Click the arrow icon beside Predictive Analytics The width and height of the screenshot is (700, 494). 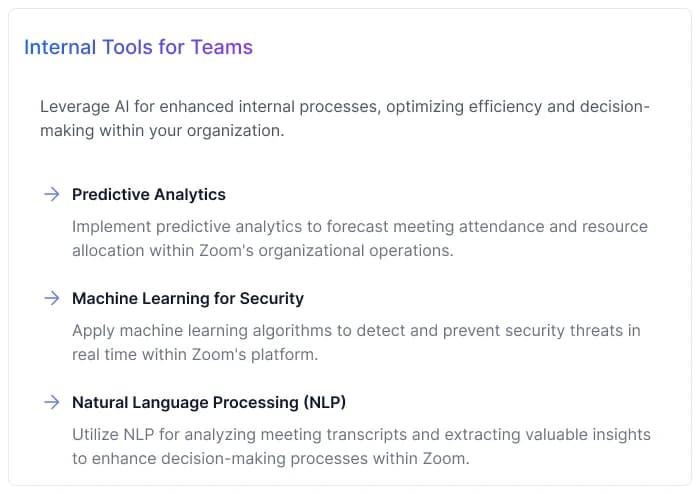tap(51, 194)
